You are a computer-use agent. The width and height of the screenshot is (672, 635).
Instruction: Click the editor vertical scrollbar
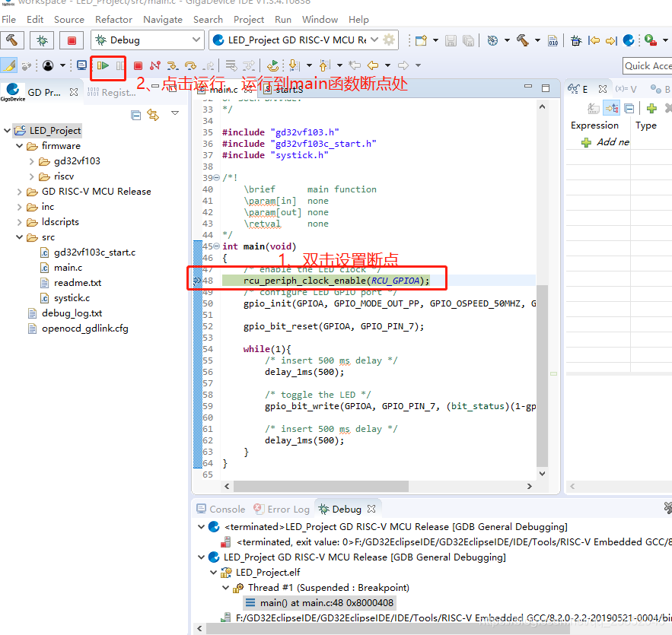(542, 376)
